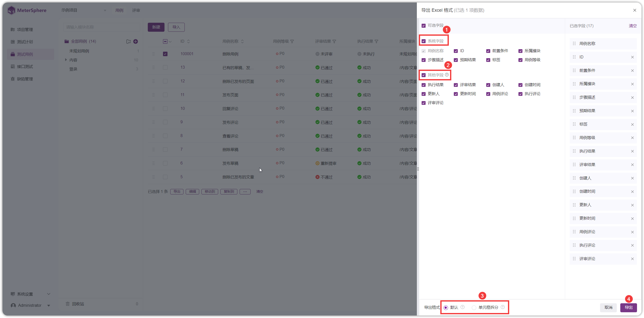The width and height of the screenshot is (644, 318).
Task: Select the 单元格拆分 export format
Action: [x=474, y=308]
